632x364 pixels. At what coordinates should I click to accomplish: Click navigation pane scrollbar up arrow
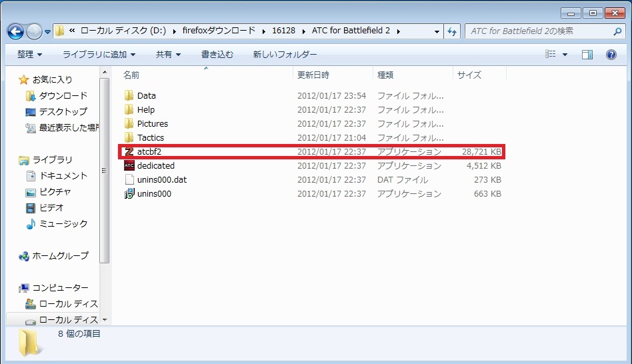tap(105, 73)
